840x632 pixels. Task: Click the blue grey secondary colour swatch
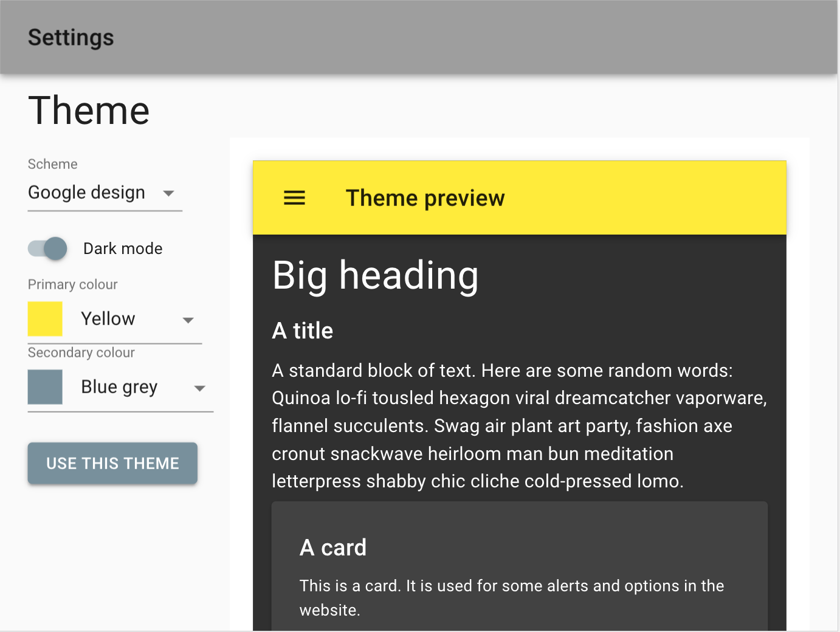pyautogui.click(x=45, y=387)
